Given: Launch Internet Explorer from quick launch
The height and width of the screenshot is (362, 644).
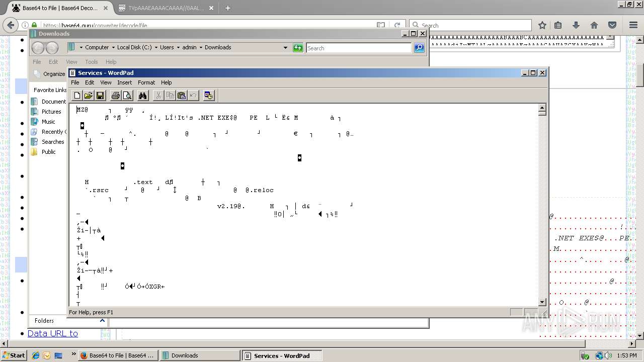Looking at the screenshot, I should (x=36, y=355).
